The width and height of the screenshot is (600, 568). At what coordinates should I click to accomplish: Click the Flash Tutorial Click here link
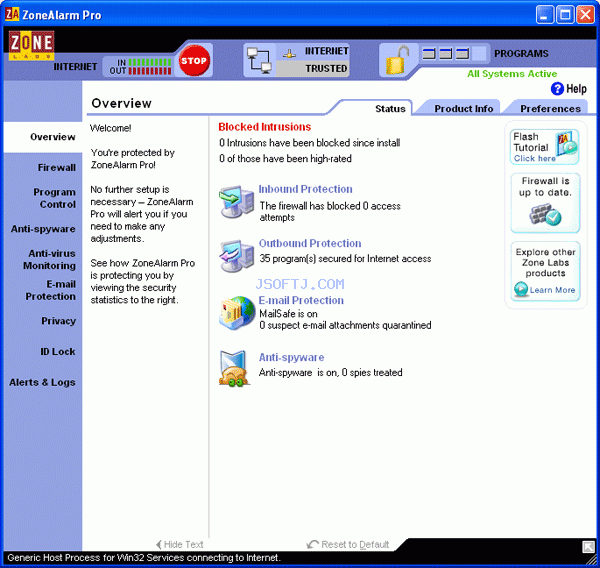click(534, 158)
